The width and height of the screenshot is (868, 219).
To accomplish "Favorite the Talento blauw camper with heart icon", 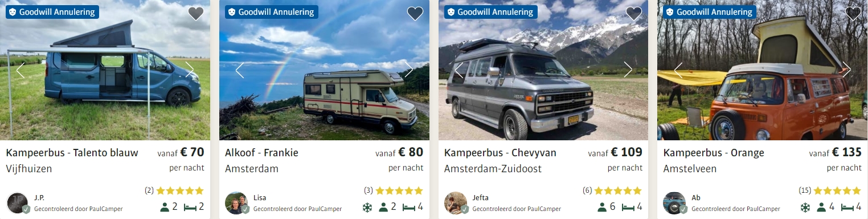I will click(x=196, y=14).
